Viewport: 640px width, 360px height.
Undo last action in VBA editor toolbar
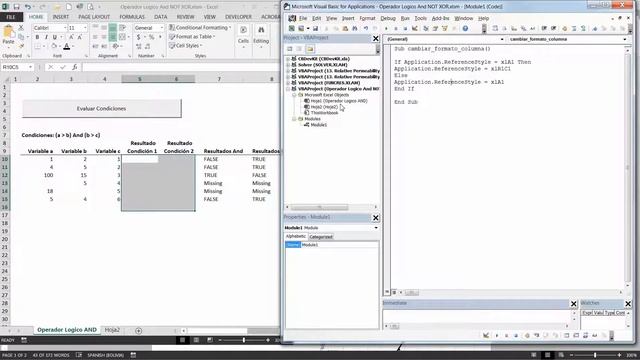(366, 29)
